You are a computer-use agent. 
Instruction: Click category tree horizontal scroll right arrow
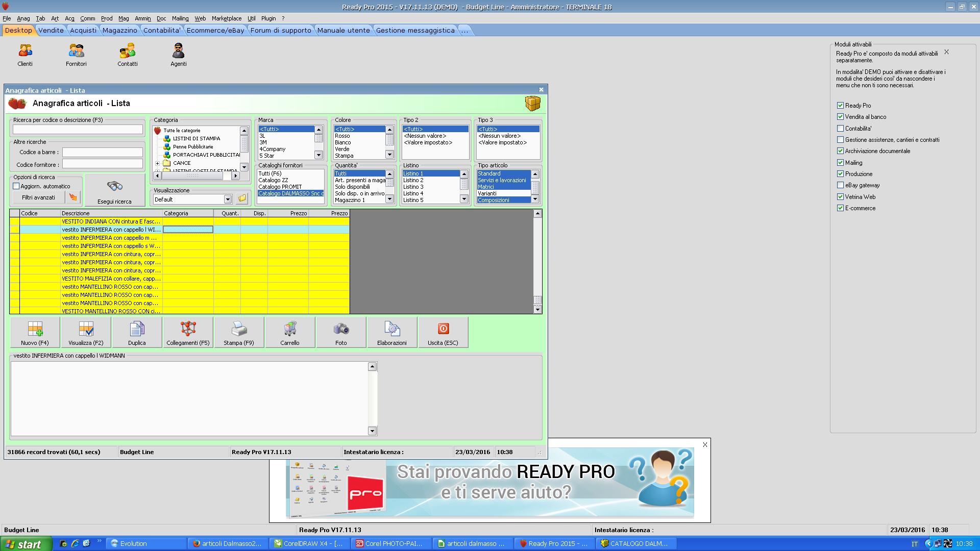(235, 176)
